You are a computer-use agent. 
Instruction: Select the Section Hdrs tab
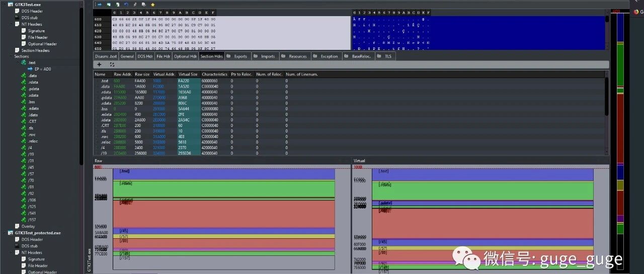coord(211,56)
